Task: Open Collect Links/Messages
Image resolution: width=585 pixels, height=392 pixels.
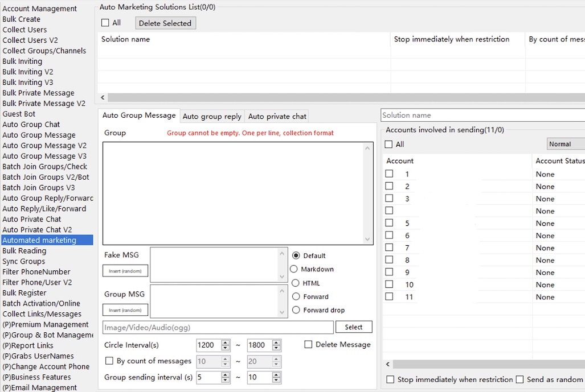Action: [x=42, y=314]
